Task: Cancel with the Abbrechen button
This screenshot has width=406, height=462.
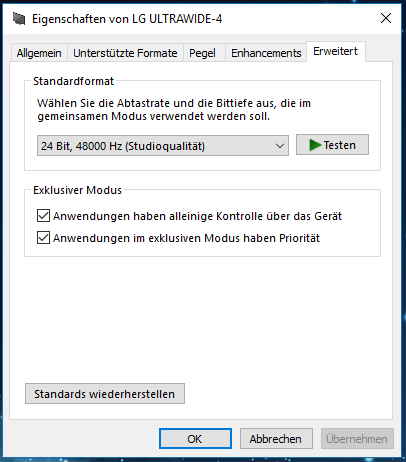Action: [276, 439]
